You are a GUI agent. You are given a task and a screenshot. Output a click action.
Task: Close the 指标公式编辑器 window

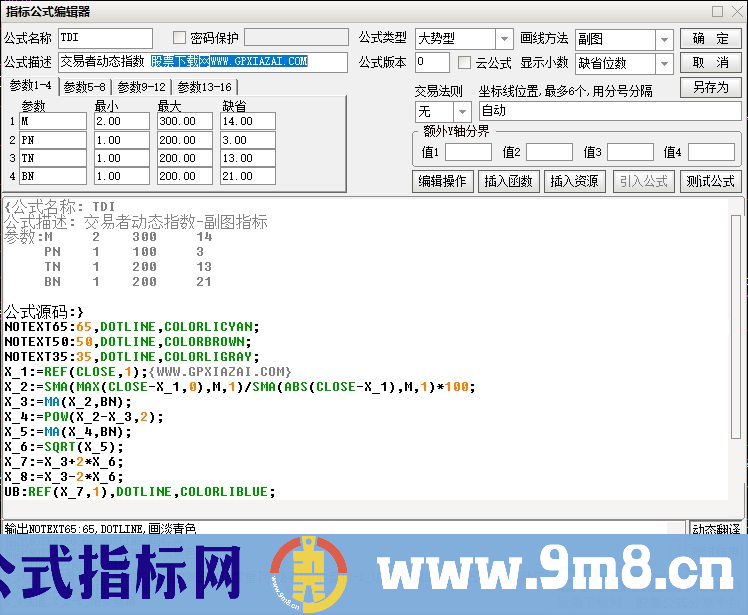[738, 11]
